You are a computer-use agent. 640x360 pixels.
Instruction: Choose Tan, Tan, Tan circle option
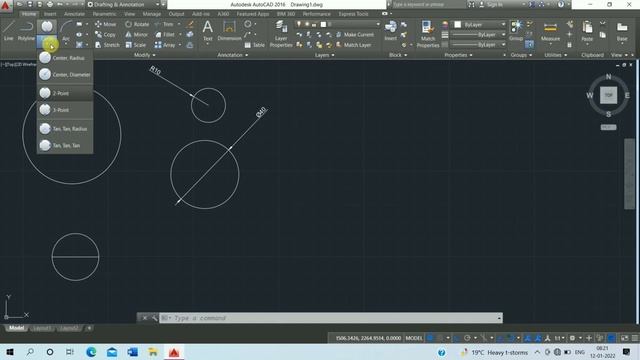click(x=65, y=145)
